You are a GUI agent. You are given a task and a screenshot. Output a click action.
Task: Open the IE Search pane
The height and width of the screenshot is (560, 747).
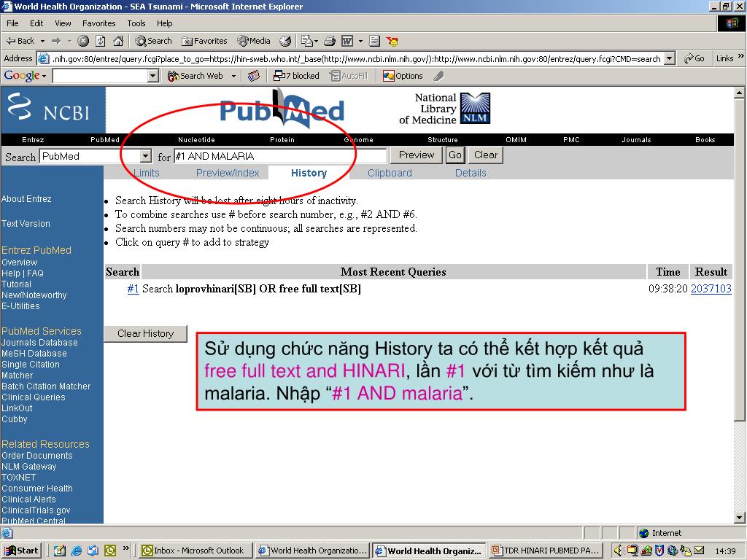[153, 41]
